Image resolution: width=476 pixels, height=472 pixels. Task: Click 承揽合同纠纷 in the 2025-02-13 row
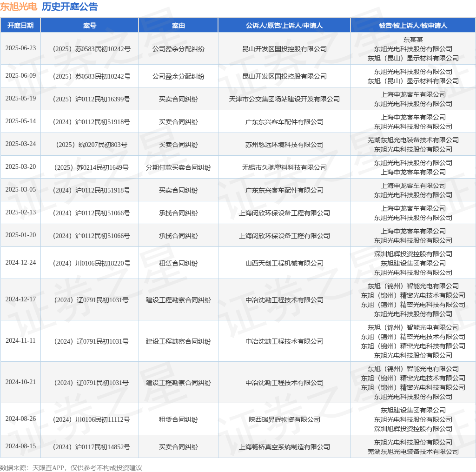[178, 213]
